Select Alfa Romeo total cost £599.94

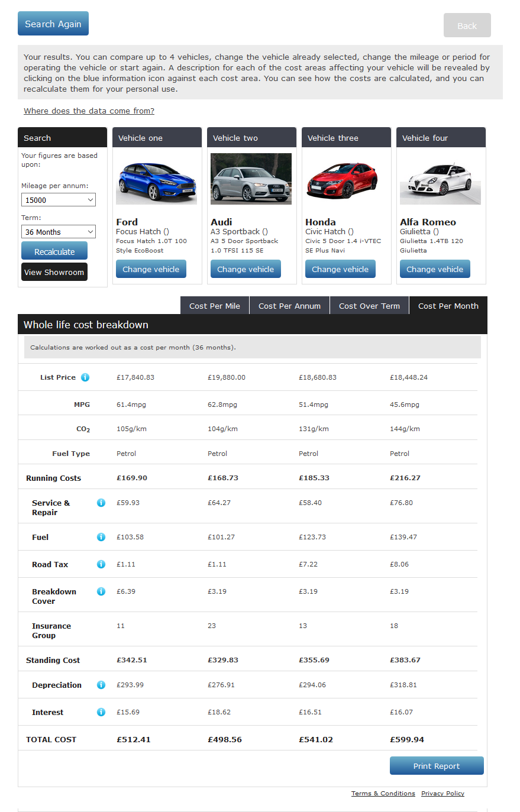point(407,739)
